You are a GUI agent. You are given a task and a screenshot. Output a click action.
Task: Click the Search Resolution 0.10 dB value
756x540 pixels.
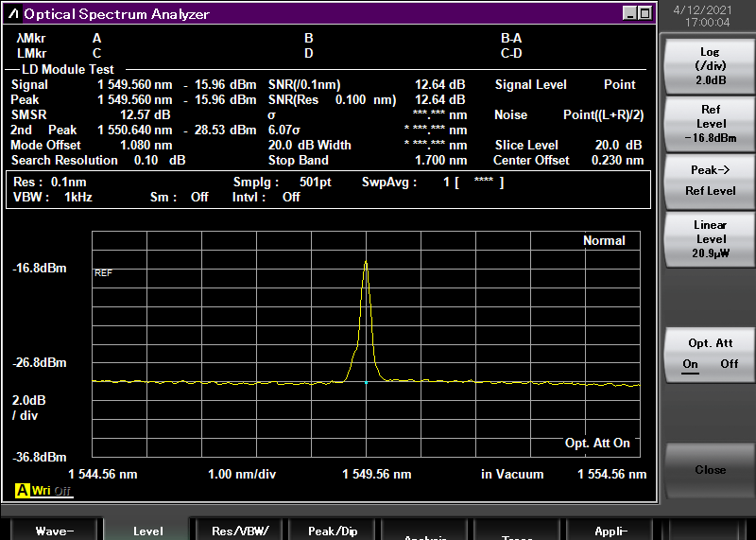pos(160,160)
